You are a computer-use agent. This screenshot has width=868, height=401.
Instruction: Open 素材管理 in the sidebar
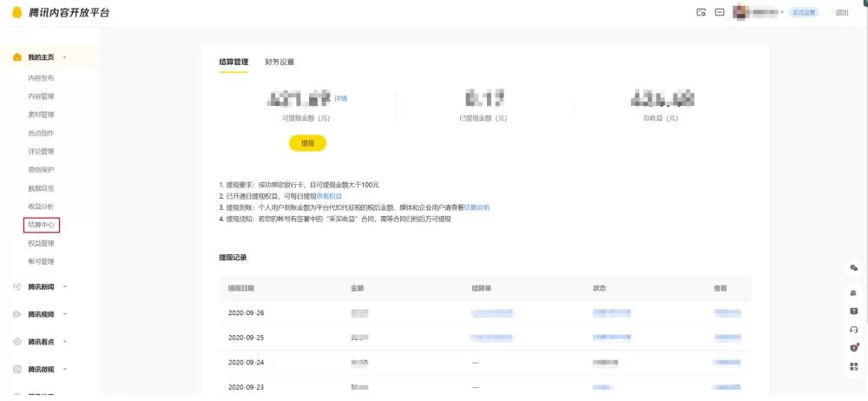pos(41,115)
